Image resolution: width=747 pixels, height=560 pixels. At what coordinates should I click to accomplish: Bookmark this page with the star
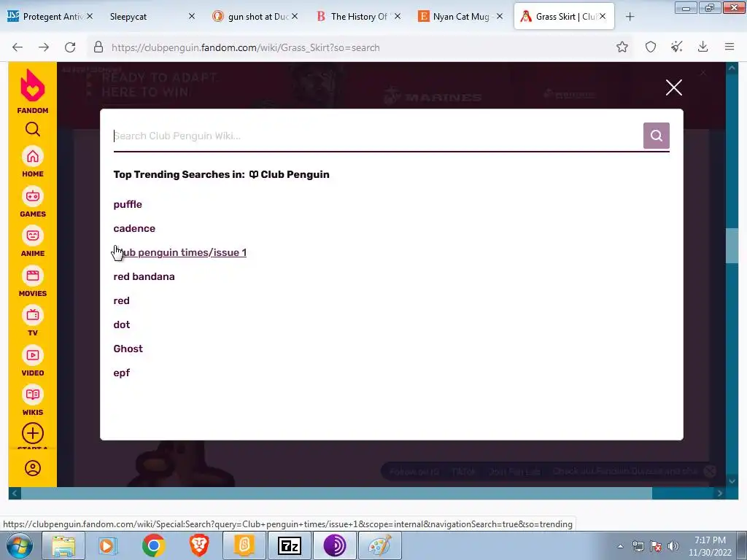(622, 47)
